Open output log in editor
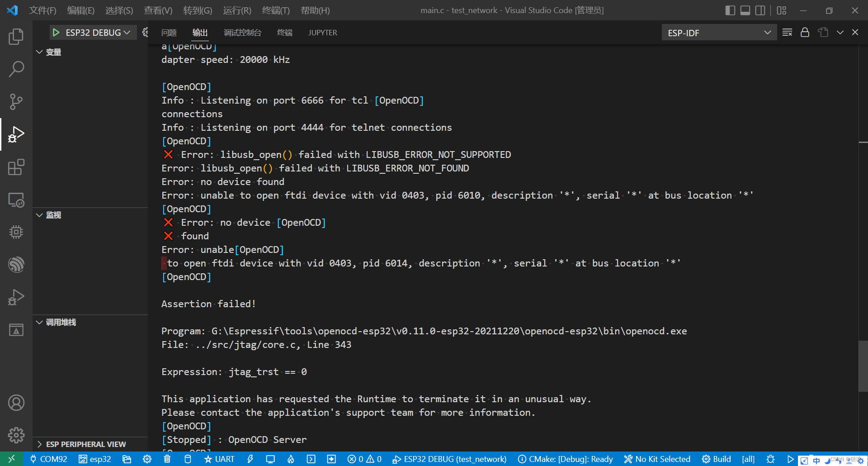Screen dimensions: 868x466 pos(823,33)
